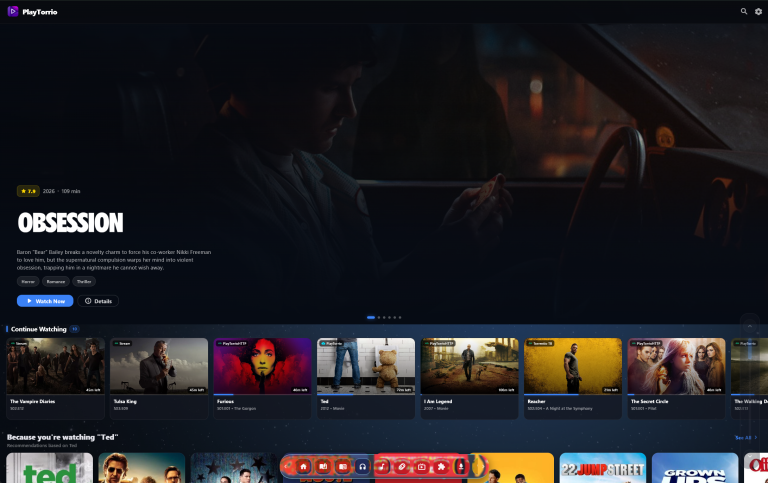The height and width of the screenshot is (483, 768).
Task: Click the OBSESSION title text
Action: point(71,223)
